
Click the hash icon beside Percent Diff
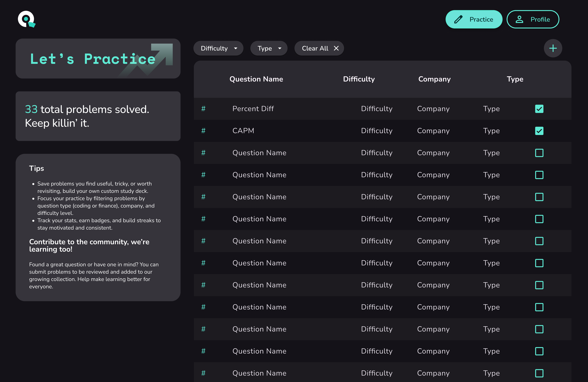pyautogui.click(x=203, y=109)
